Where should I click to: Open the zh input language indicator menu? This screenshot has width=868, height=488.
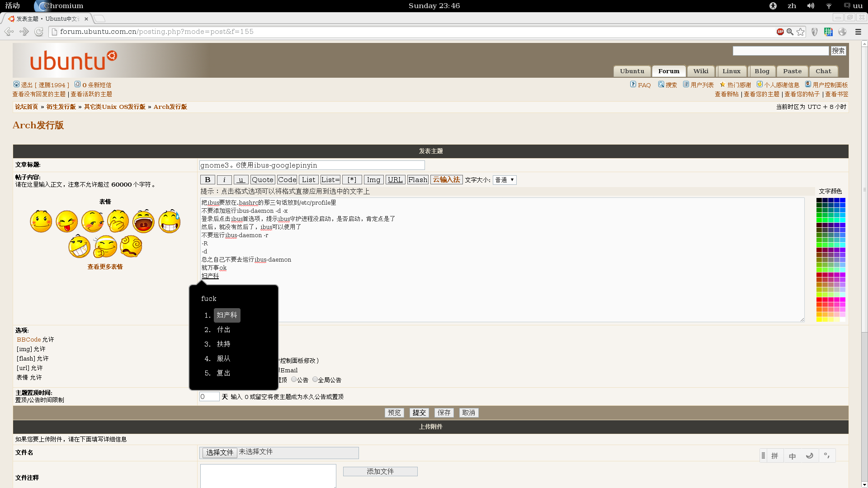click(x=792, y=6)
